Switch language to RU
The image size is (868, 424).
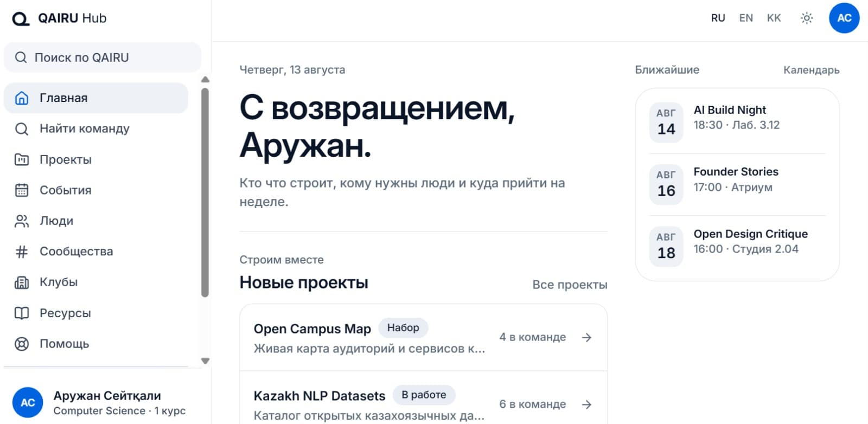coord(718,18)
